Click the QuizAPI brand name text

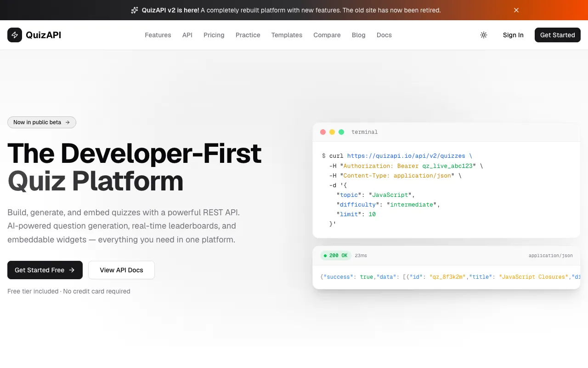[x=44, y=35]
